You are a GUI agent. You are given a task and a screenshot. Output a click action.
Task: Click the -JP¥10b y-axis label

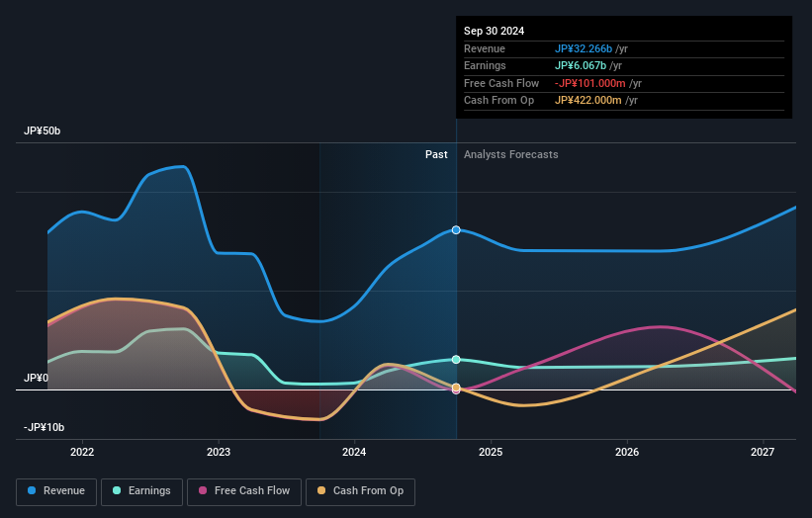45,427
